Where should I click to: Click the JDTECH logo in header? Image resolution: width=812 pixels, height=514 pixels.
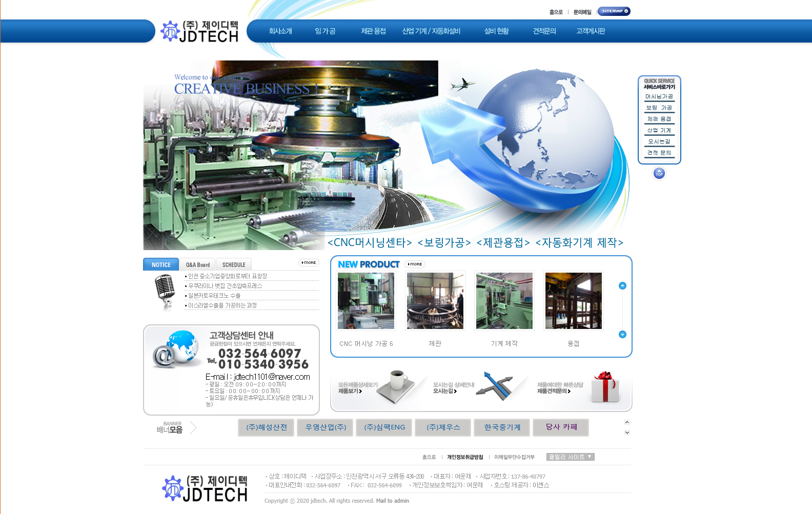pos(200,31)
